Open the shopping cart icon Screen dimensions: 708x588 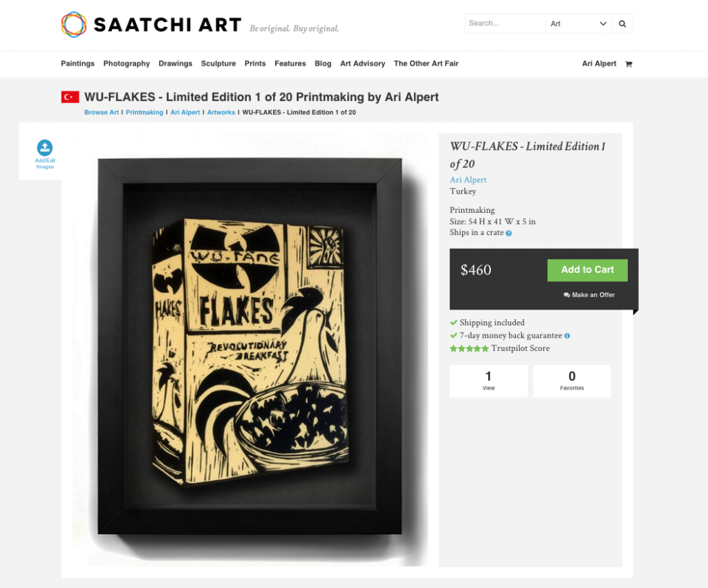coord(628,64)
